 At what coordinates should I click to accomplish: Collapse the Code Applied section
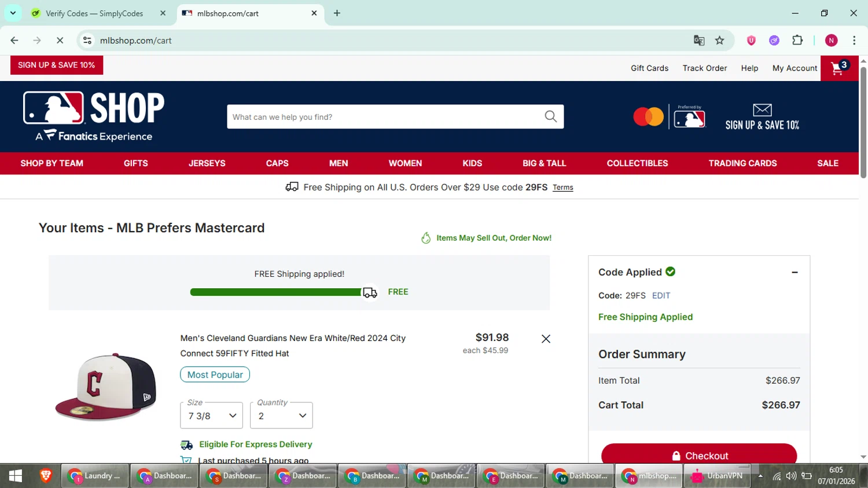point(795,272)
